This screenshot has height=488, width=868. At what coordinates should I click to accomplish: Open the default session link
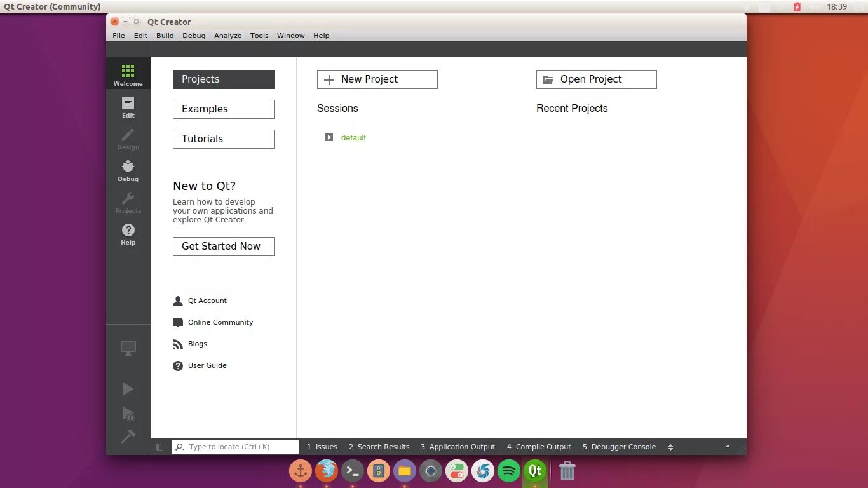click(x=353, y=137)
